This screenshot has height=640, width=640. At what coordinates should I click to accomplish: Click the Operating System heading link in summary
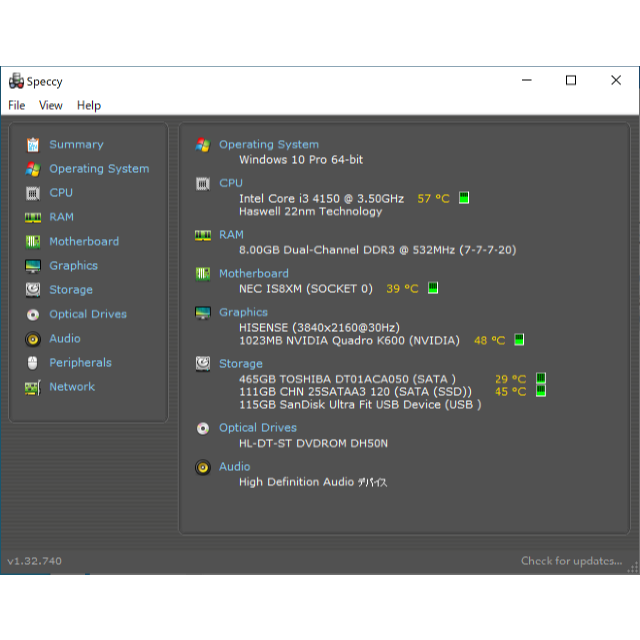point(269,144)
